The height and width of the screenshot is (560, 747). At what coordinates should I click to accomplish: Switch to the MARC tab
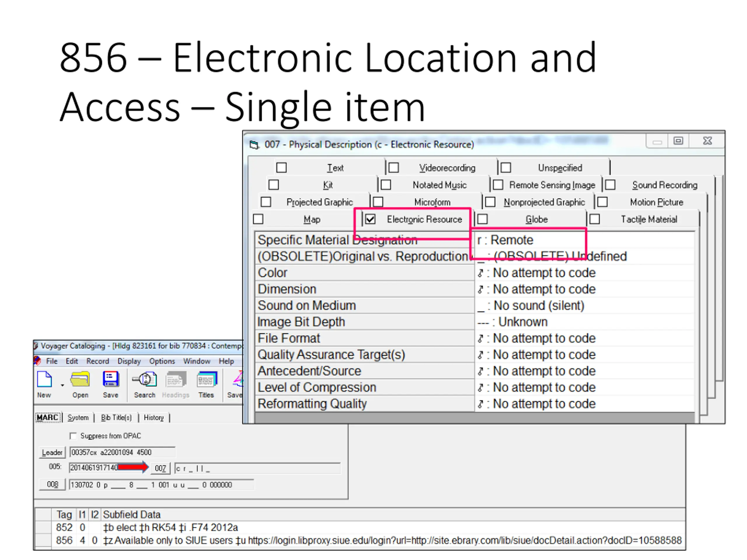(48, 418)
